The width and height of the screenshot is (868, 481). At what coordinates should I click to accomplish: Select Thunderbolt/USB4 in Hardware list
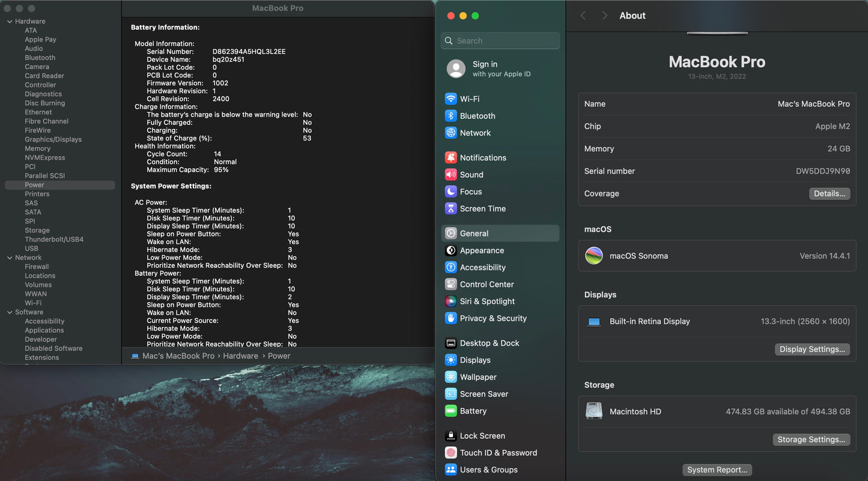coord(54,239)
